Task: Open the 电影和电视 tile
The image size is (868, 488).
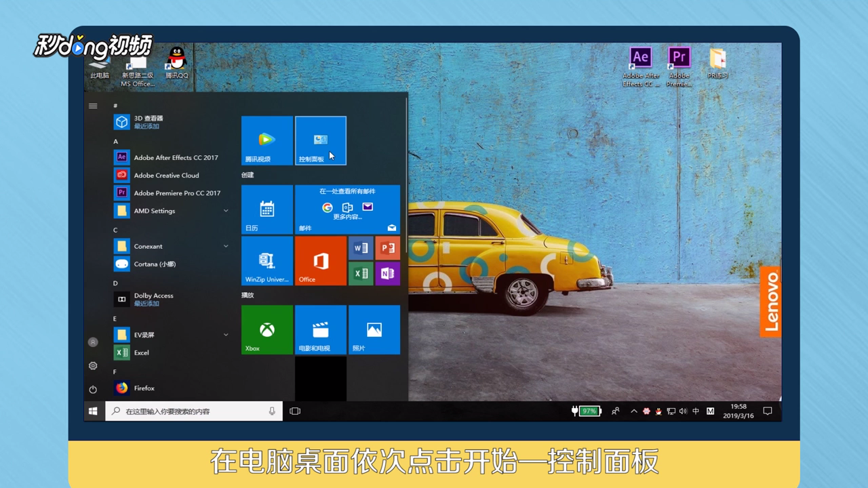Action: coord(321,329)
